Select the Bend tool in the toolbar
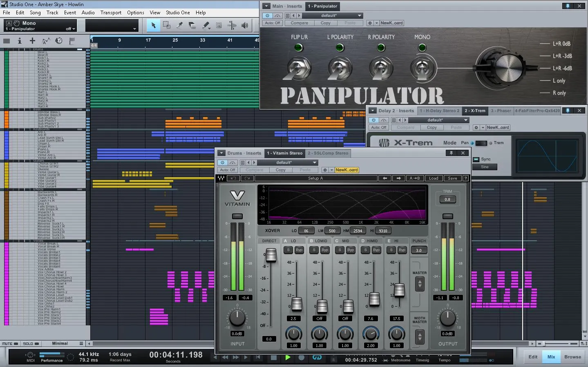The height and width of the screenshot is (367, 588). click(x=232, y=25)
